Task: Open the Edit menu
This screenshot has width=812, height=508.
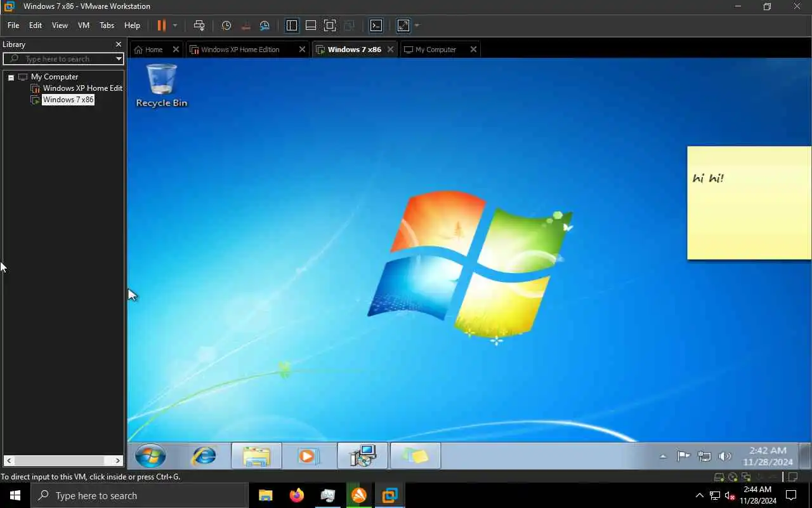Action: tap(36, 25)
